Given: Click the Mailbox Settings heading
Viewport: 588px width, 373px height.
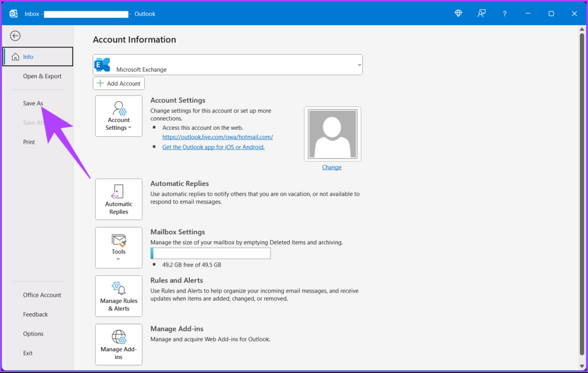Looking at the screenshot, I should click(178, 232).
